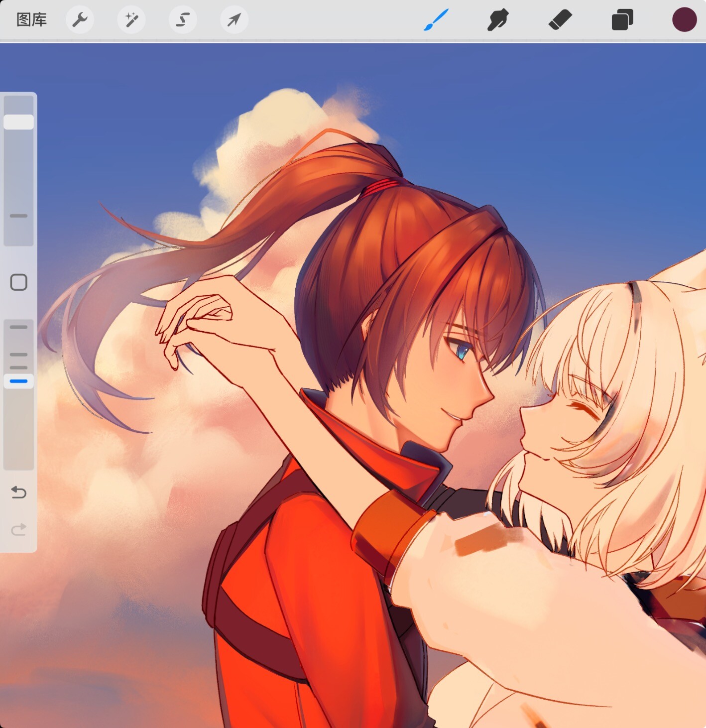The width and height of the screenshot is (706, 728).
Task: Activate the Transform arrow tool
Action: (234, 20)
